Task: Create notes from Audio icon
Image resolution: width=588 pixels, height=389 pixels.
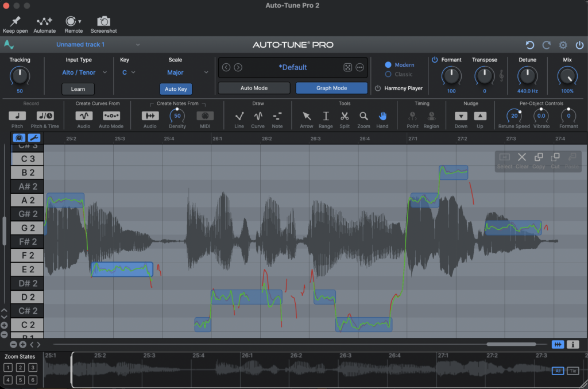Action: [x=150, y=115]
